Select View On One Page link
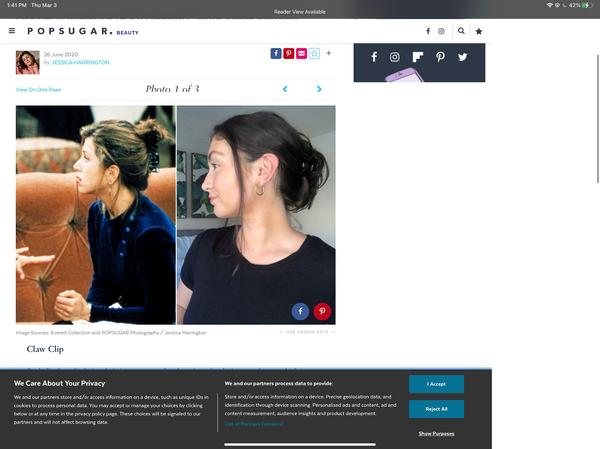Image resolution: width=600 pixels, height=449 pixels. (x=38, y=90)
